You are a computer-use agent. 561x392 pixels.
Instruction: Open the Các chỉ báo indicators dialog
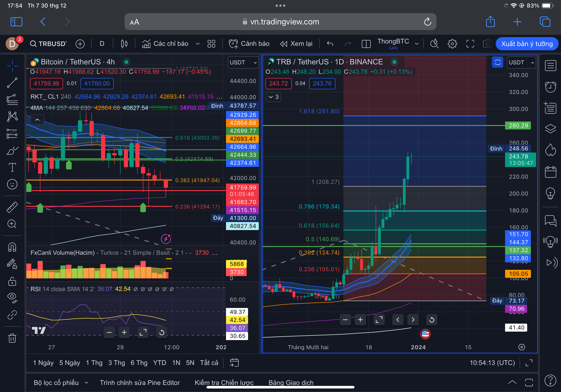[x=165, y=44]
